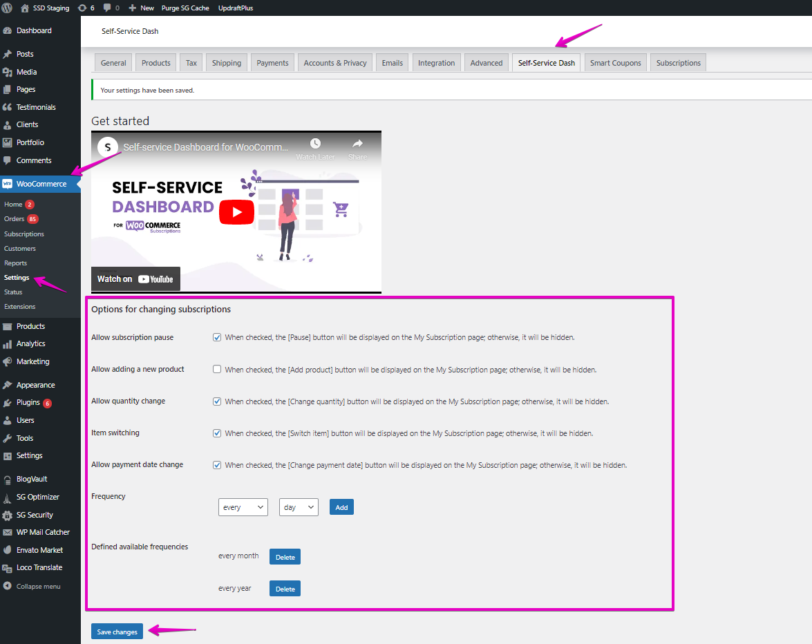Click Save changes button
The image size is (812, 644).
coord(117,632)
